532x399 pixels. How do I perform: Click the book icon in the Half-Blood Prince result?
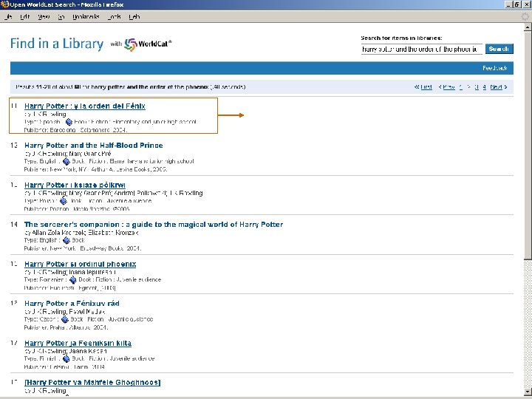[x=66, y=162]
